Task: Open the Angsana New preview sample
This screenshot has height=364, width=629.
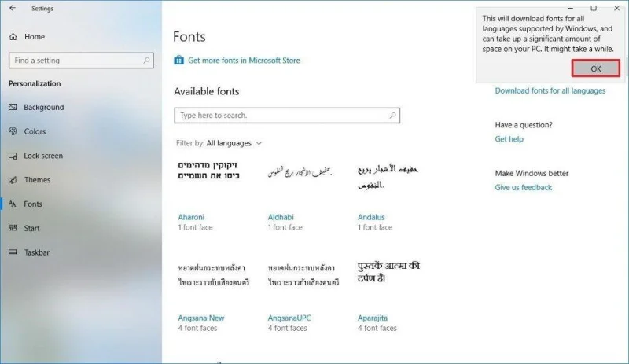Action: point(213,275)
